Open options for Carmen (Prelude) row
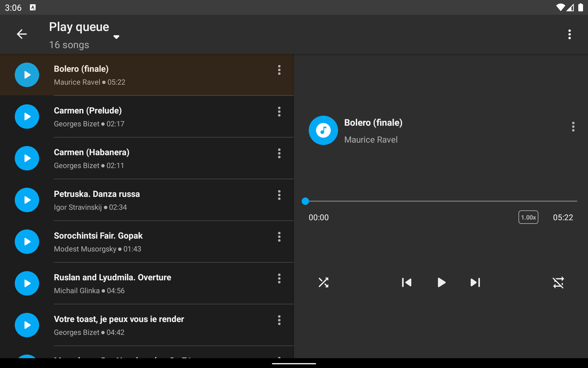The width and height of the screenshot is (588, 368). click(x=279, y=112)
